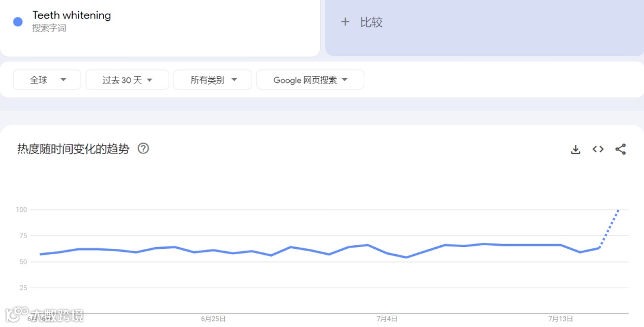Click the 热度随时间变化的趋势 chart title
Viewport: 644px width, 327px height.
(73, 149)
